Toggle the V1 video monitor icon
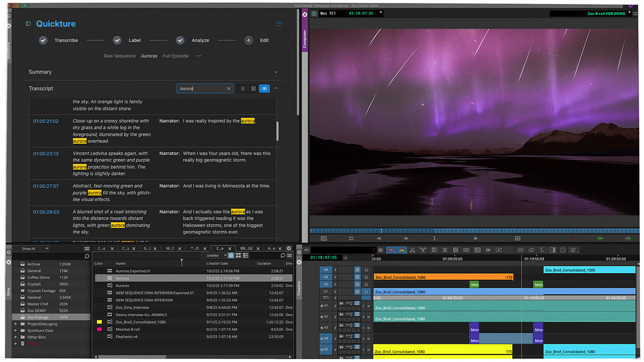The height and width of the screenshot is (362, 644). click(366, 292)
